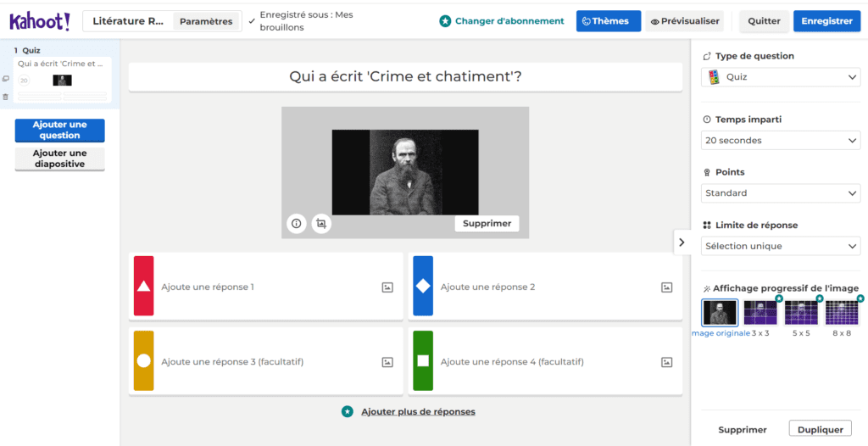Add image to answer 3
This screenshot has width=868, height=446.
point(387,362)
